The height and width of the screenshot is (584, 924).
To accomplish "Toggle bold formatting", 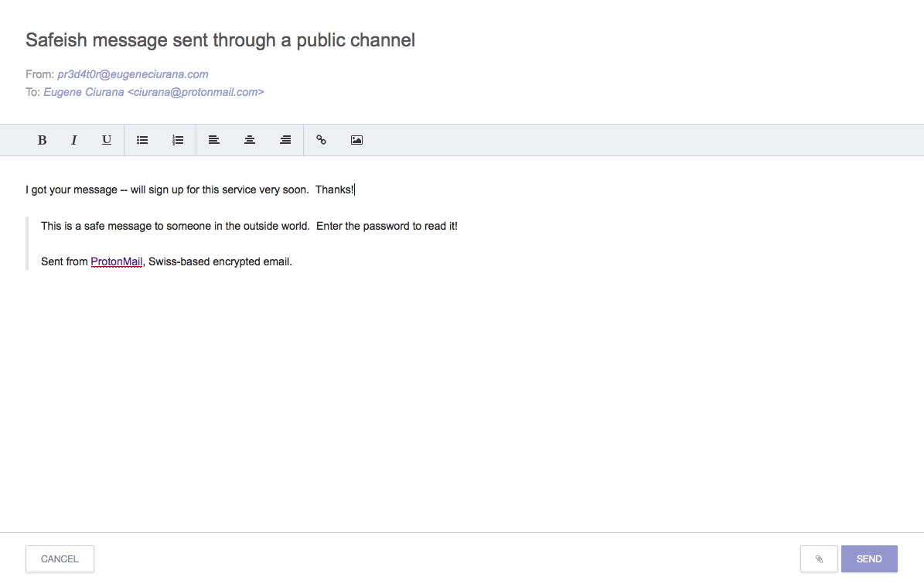I will (x=42, y=140).
